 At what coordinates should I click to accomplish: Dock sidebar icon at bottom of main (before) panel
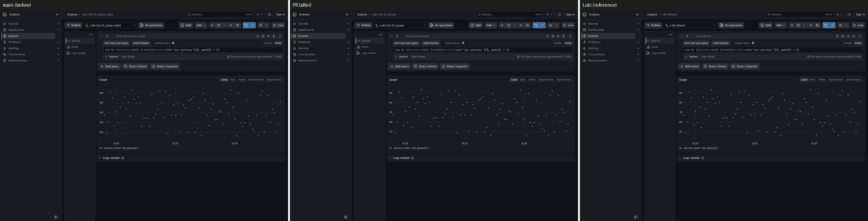(x=56, y=217)
